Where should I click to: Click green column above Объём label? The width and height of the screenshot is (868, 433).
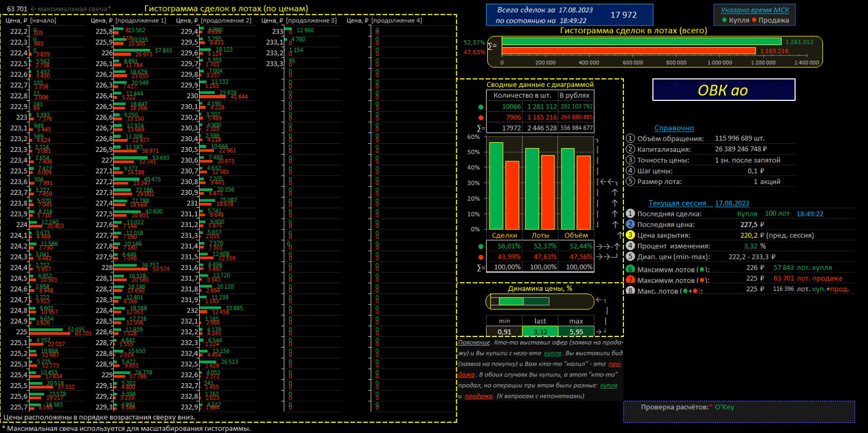pyautogui.click(x=567, y=189)
